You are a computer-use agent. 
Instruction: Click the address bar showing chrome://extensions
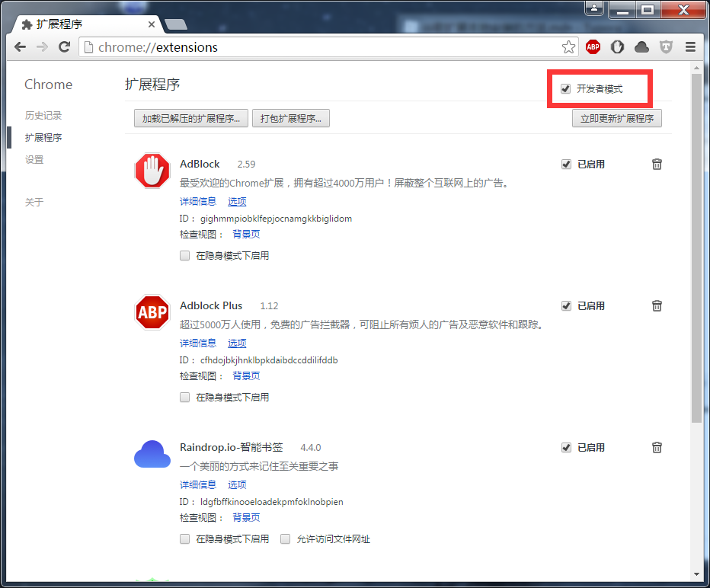point(320,47)
